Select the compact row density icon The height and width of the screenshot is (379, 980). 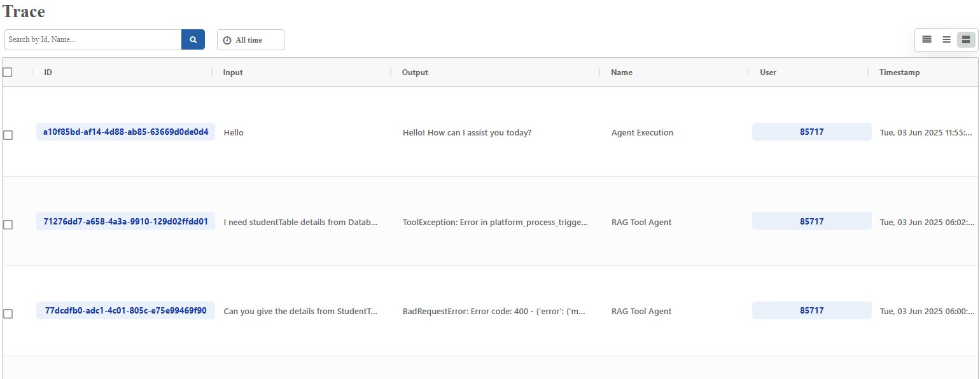tap(927, 39)
